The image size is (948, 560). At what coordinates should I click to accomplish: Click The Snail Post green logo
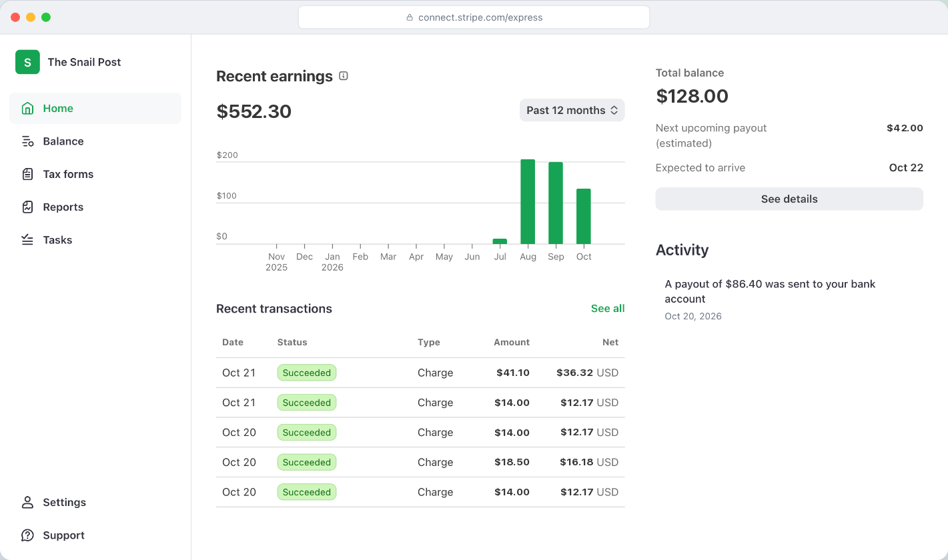click(27, 62)
